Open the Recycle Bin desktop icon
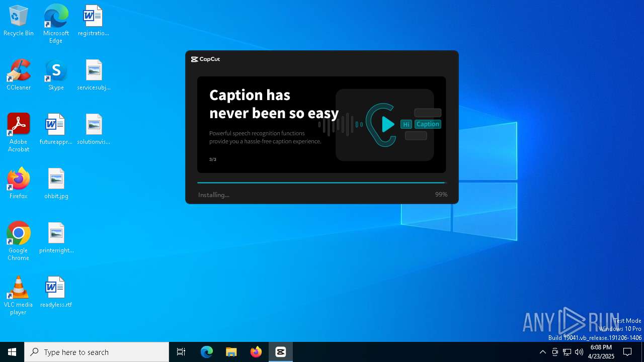 tap(19, 21)
